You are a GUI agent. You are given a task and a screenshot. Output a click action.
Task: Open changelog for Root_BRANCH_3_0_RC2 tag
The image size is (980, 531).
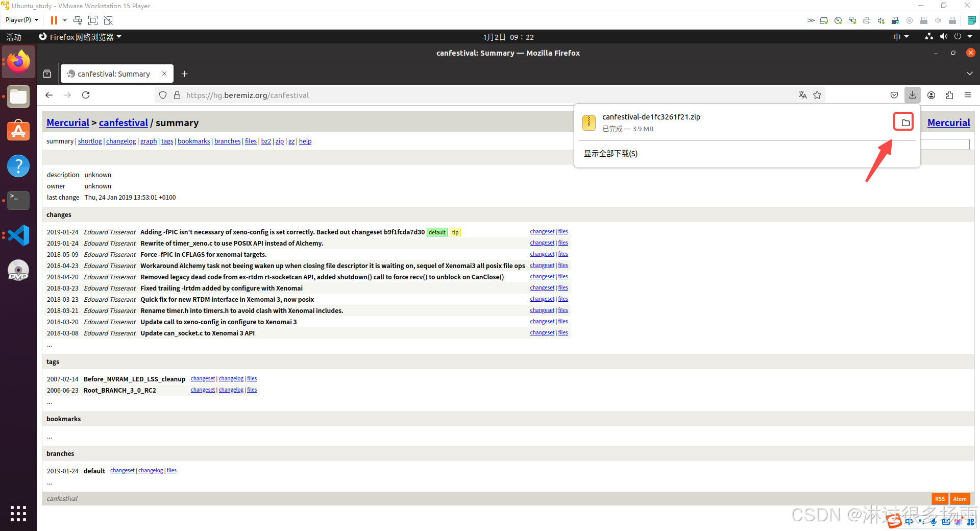click(231, 390)
